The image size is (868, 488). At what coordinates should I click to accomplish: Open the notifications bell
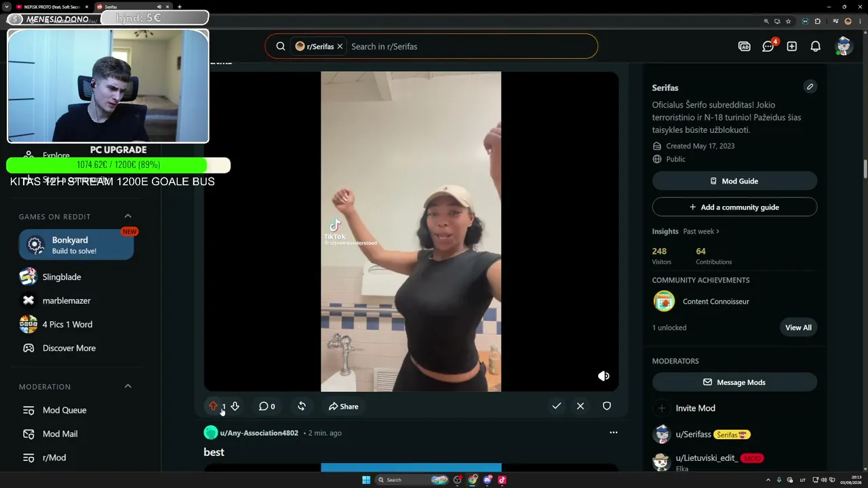(x=816, y=46)
